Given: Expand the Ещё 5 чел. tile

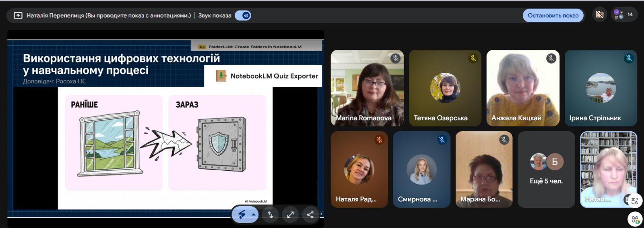Looking at the screenshot, I should tap(546, 169).
